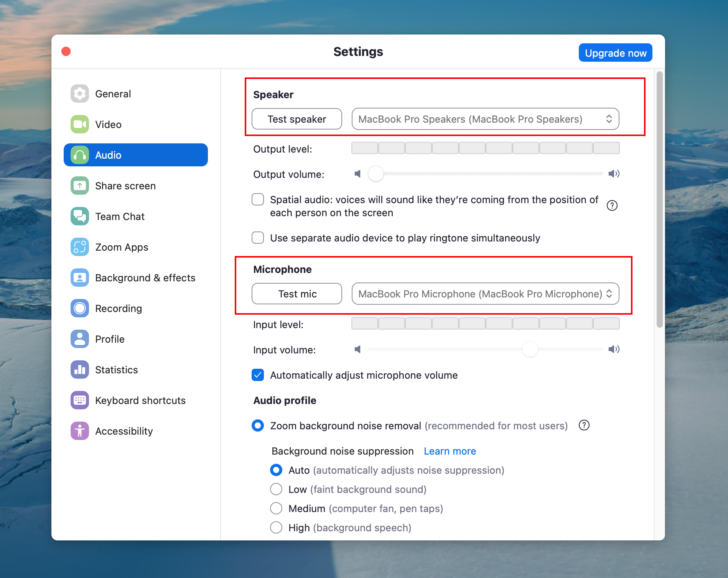
Task: Enable the Spatial audio checkbox
Action: pyautogui.click(x=258, y=200)
